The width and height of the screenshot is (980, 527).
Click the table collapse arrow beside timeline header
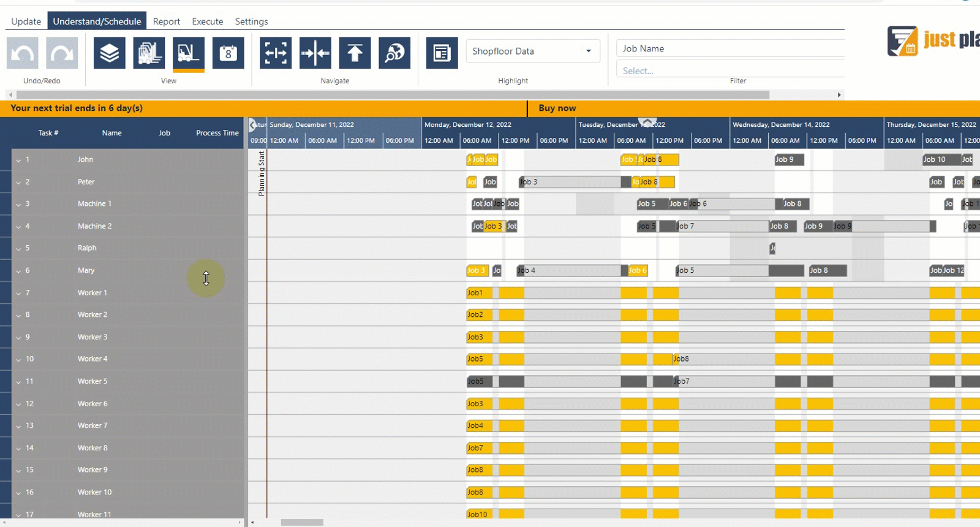(x=252, y=125)
